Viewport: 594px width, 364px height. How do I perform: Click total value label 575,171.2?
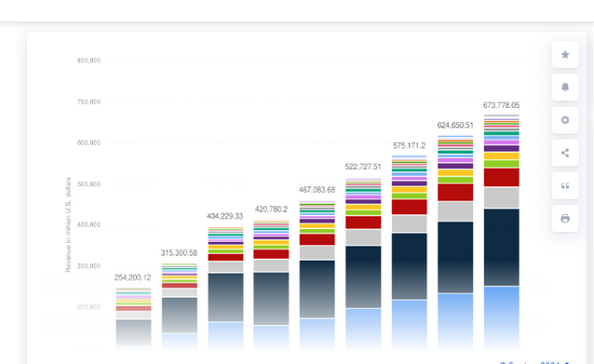[x=409, y=145]
